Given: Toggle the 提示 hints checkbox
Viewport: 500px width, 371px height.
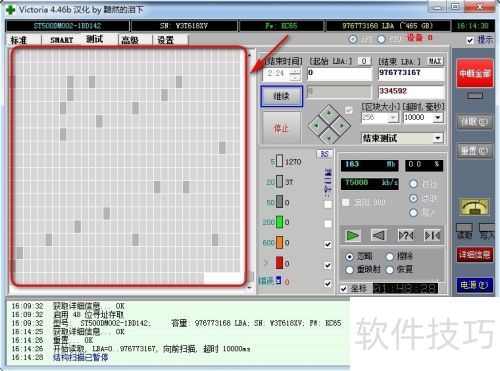Looking at the screenshot, I should tap(470, 40).
